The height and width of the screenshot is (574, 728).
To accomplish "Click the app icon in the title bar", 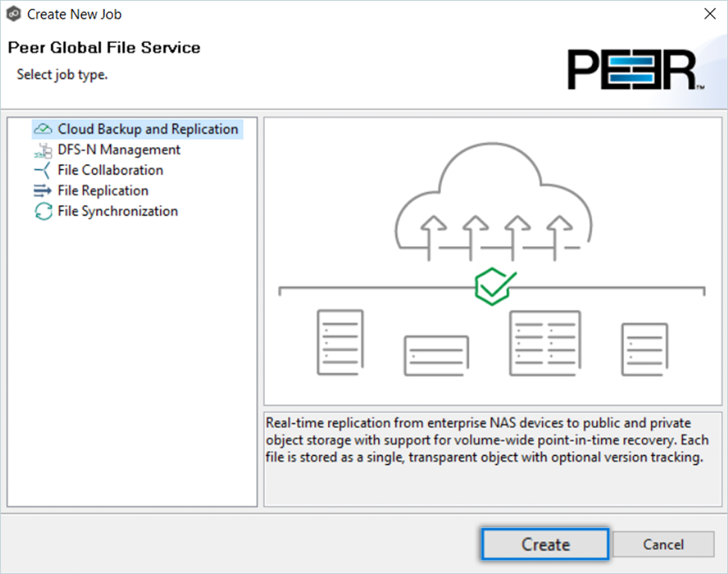I will pyautogui.click(x=13, y=14).
